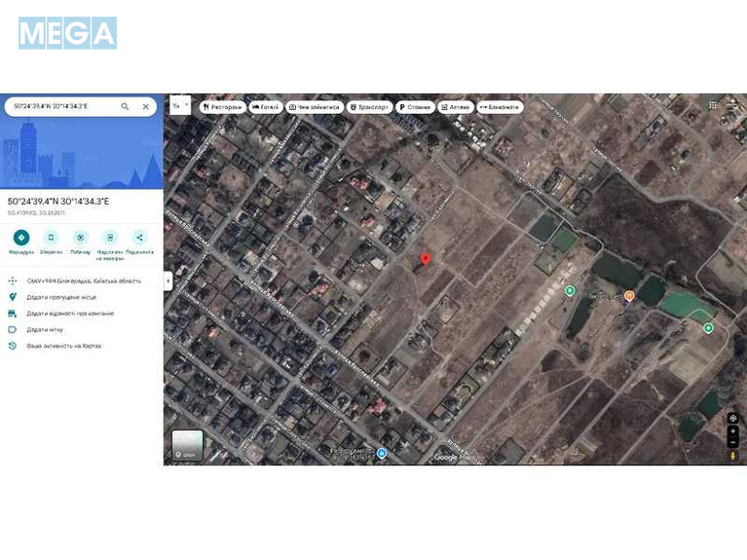The image size is (747, 560).
Task: Click the My Location target button
Action: click(x=732, y=418)
